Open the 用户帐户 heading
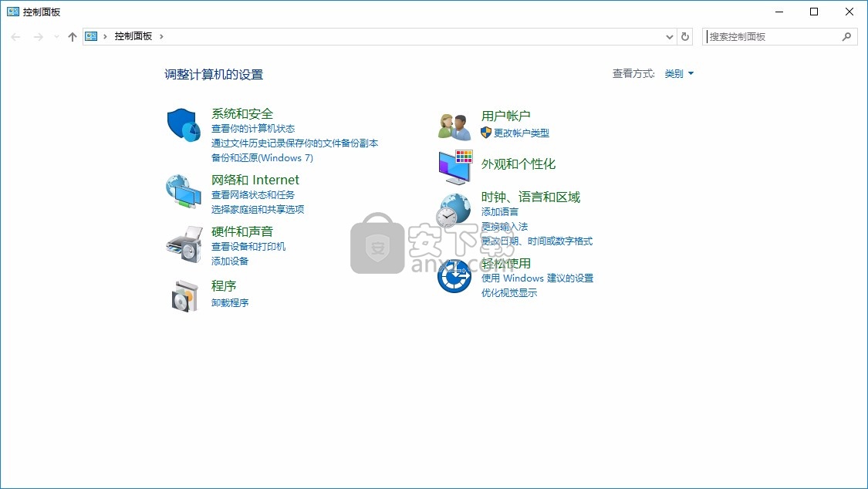This screenshot has height=489, width=868. coord(505,116)
